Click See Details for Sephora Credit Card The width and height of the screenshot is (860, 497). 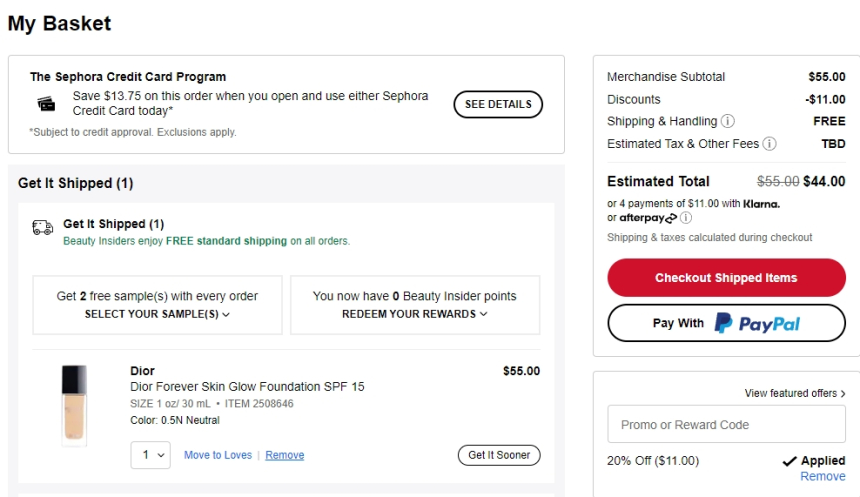coord(498,104)
